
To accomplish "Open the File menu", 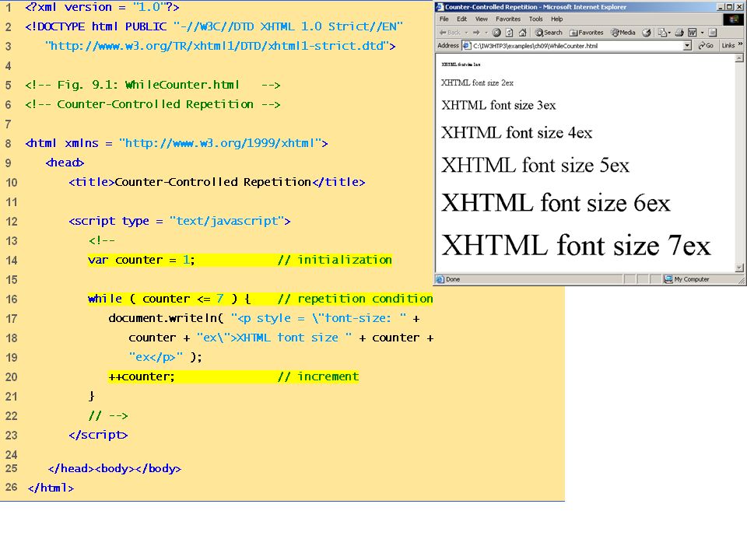I will [x=444, y=19].
